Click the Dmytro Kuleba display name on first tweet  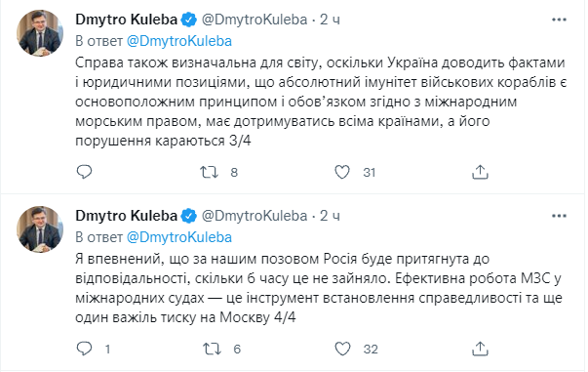pyautogui.click(x=127, y=20)
